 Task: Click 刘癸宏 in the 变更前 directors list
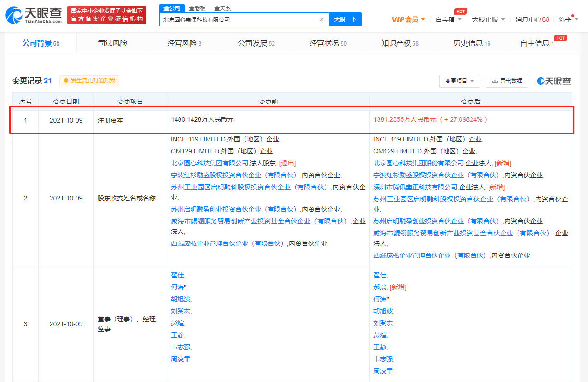tap(180, 311)
